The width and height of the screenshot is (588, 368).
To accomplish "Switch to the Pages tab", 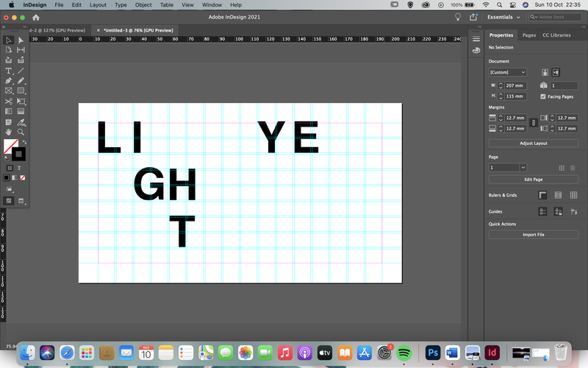I will point(528,35).
